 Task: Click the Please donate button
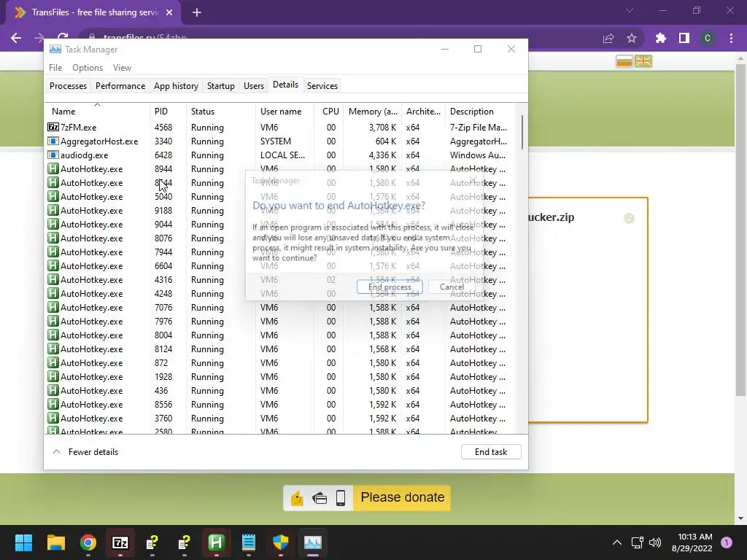point(402,497)
